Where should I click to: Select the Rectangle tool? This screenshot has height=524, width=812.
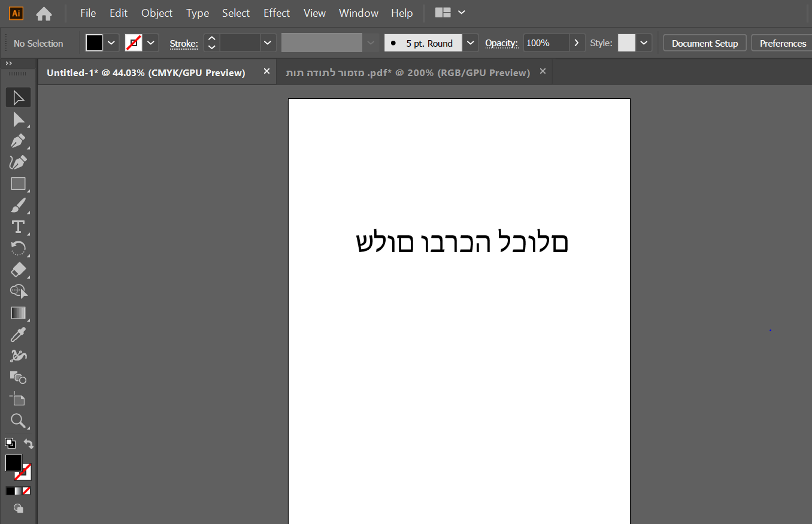pyautogui.click(x=18, y=184)
